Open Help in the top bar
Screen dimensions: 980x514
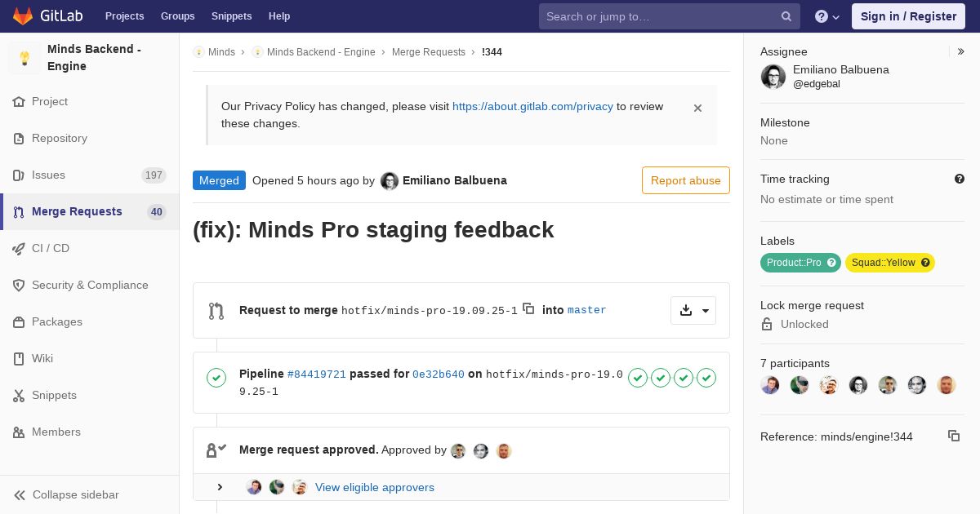click(x=279, y=16)
